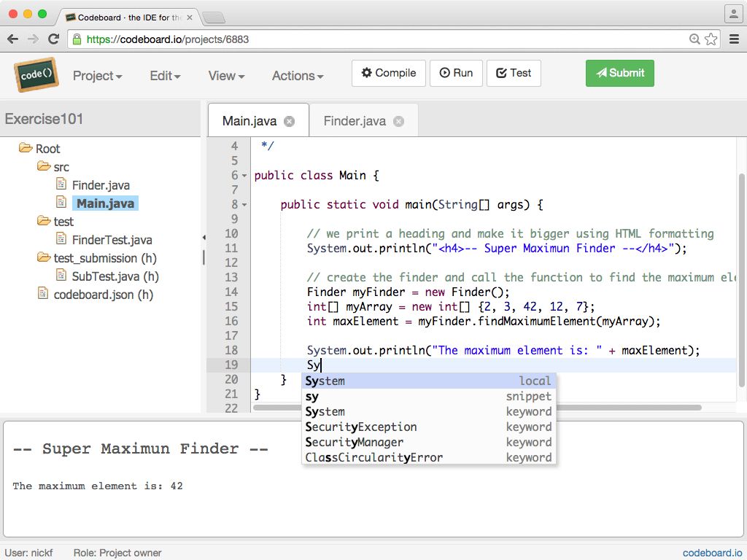
Task: Switch to the Finder.java tab
Action: [356, 122]
